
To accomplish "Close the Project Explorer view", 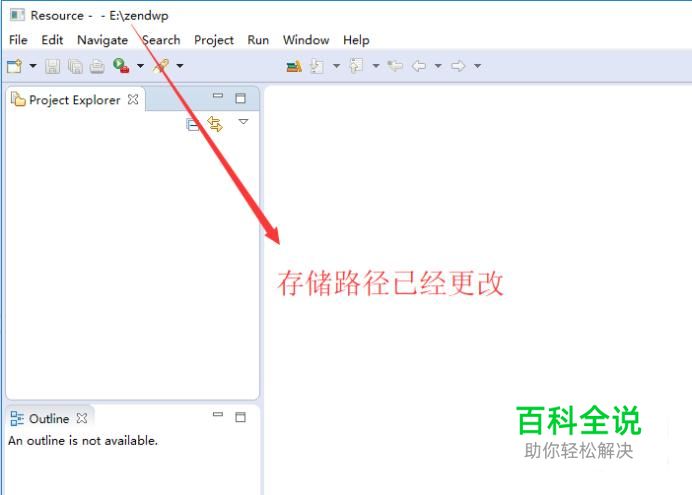I will click(133, 99).
